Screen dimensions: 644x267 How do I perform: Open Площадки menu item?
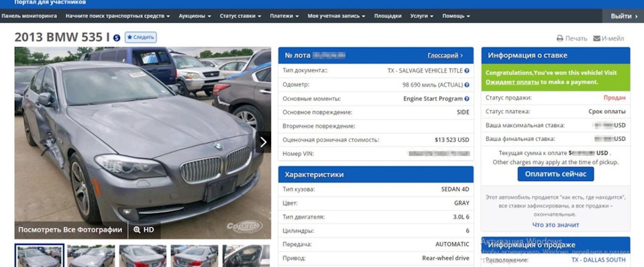(388, 16)
